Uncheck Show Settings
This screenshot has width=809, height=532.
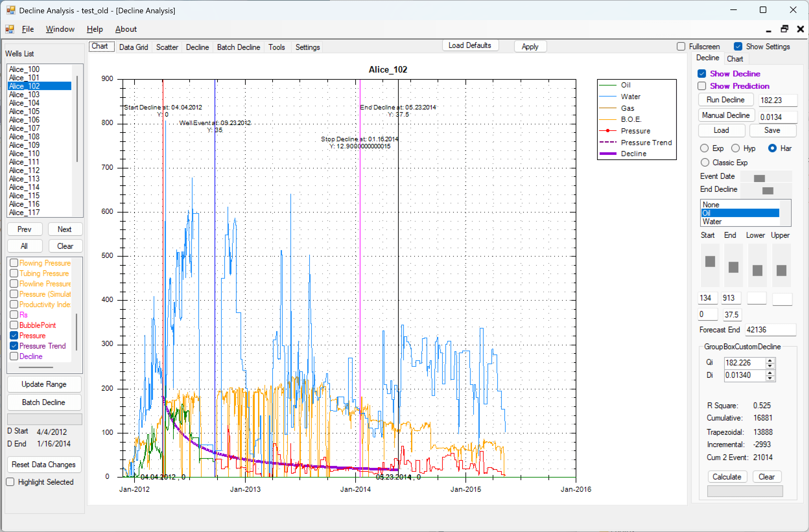(738, 47)
